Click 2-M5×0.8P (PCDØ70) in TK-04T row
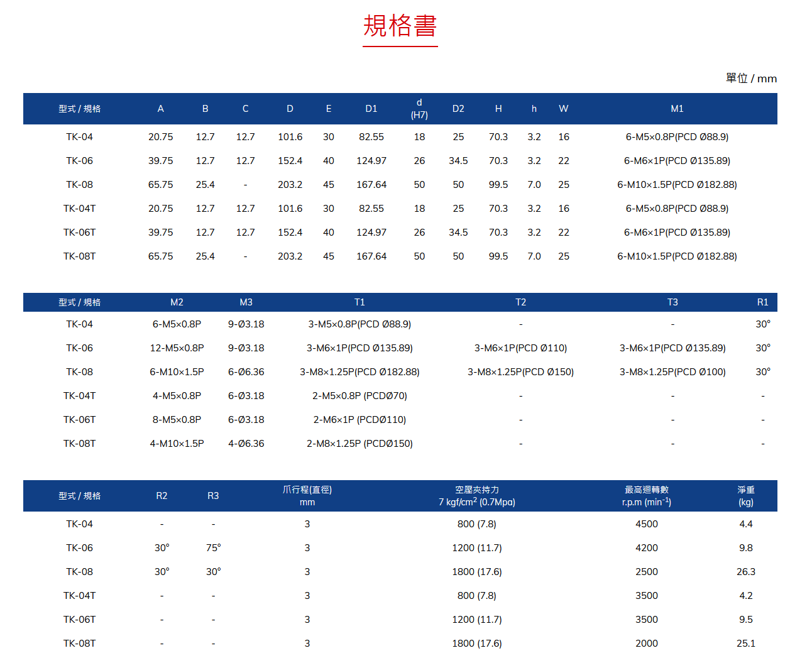Image resolution: width=812 pixels, height=658 pixels. [x=359, y=396]
